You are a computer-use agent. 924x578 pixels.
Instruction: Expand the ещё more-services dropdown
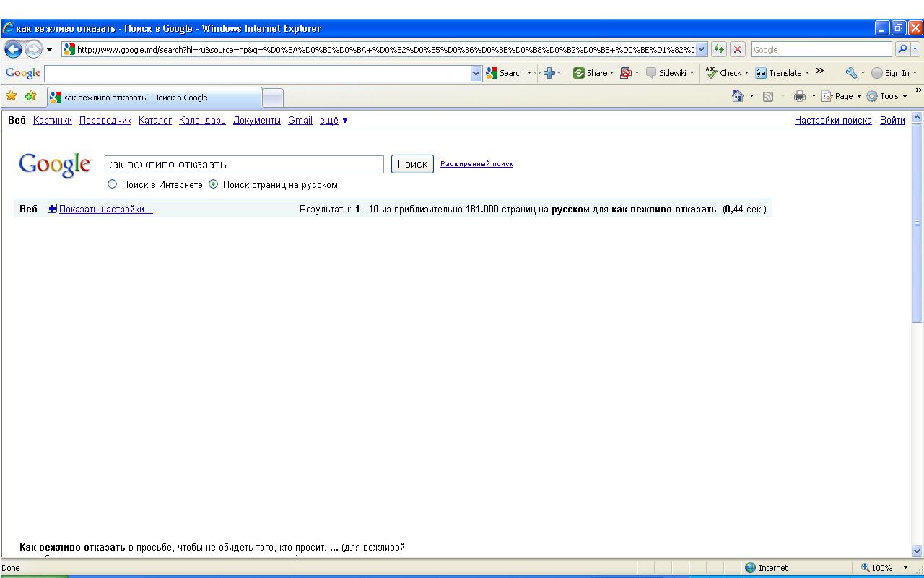334,121
